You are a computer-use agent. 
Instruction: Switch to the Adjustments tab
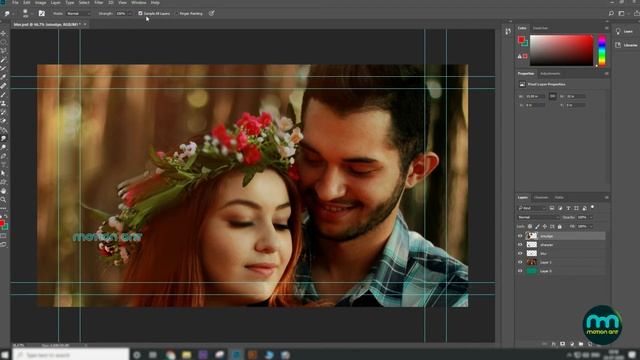tap(550, 74)
